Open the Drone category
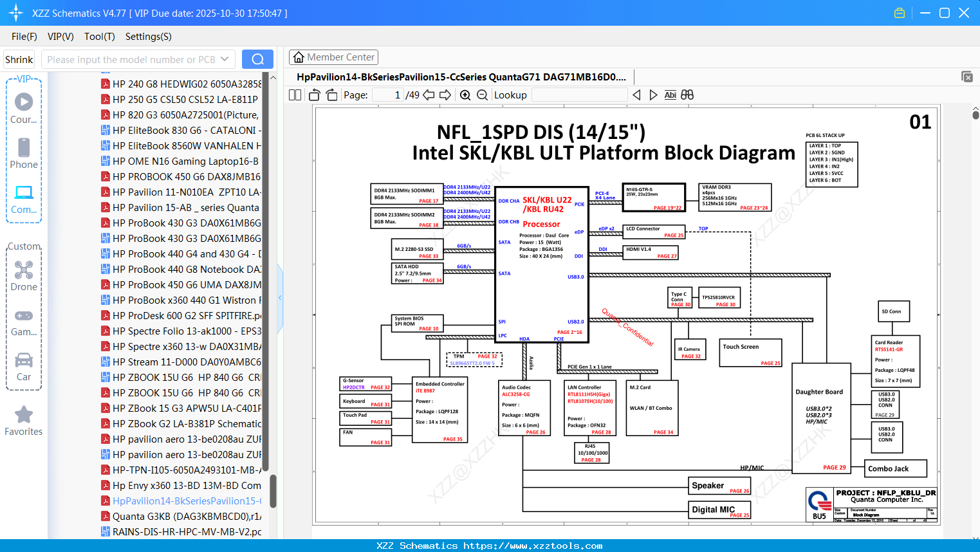The width and height of the screenshot is (980, 552). pos(24,275)
